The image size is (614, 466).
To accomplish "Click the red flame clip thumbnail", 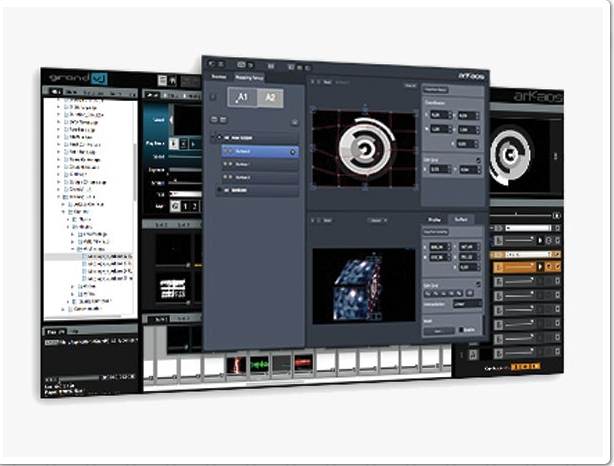I will pyautogui.click(x=237, y=365).
